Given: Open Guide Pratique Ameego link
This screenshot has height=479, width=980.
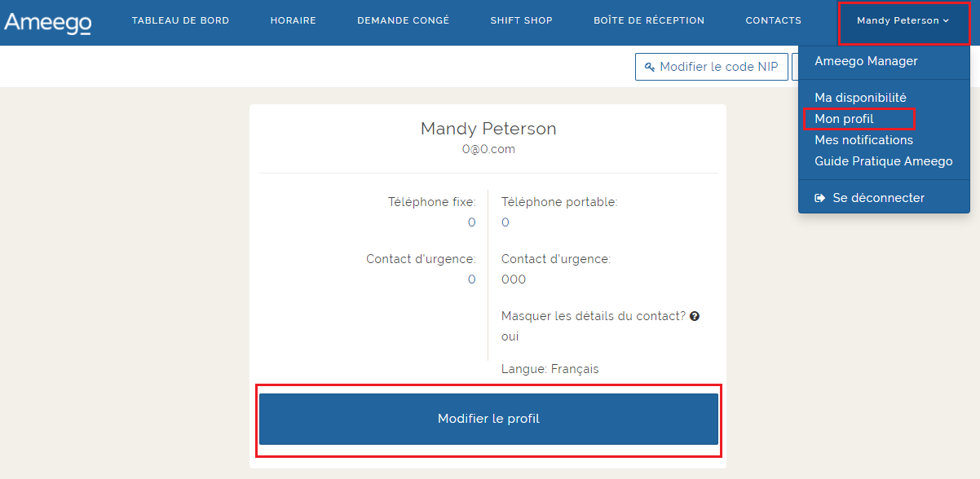Looking at the screenshot, I should (883, 161).
